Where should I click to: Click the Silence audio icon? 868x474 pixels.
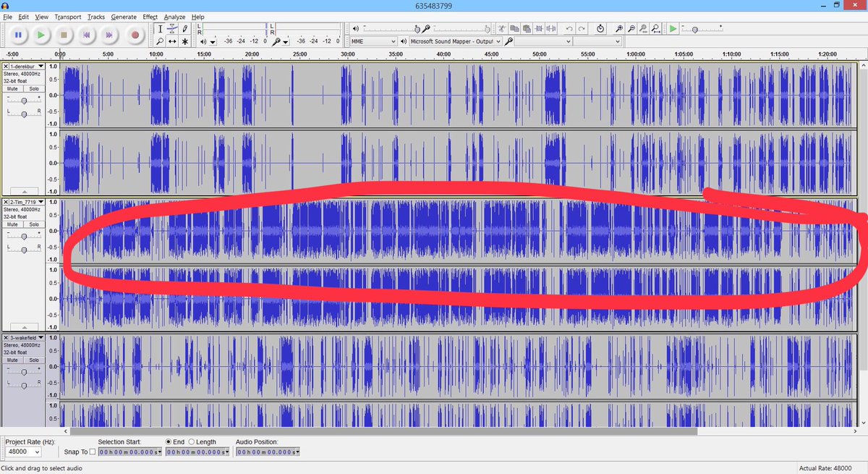tap(551, 28)
